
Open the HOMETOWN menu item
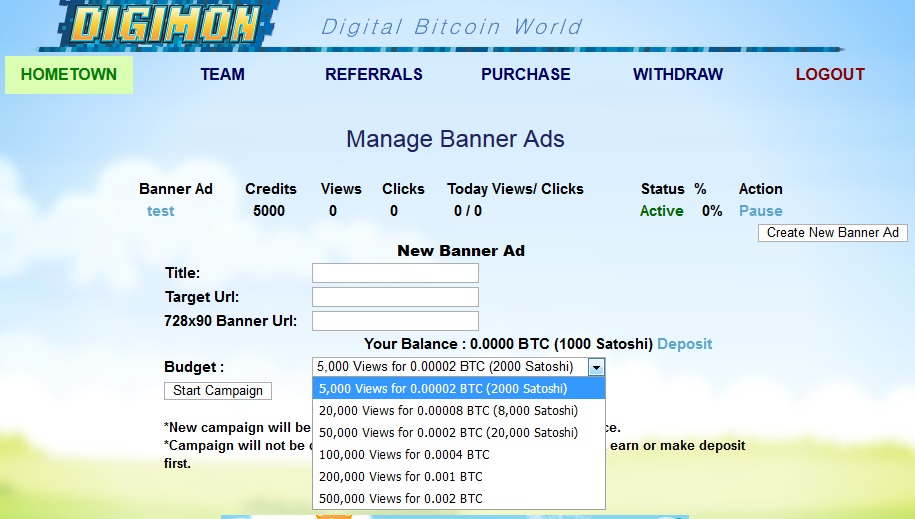[x=69, y=75]
